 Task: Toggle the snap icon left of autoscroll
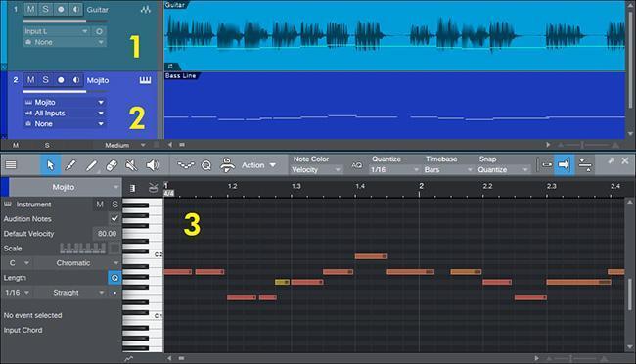click(546, 164)
